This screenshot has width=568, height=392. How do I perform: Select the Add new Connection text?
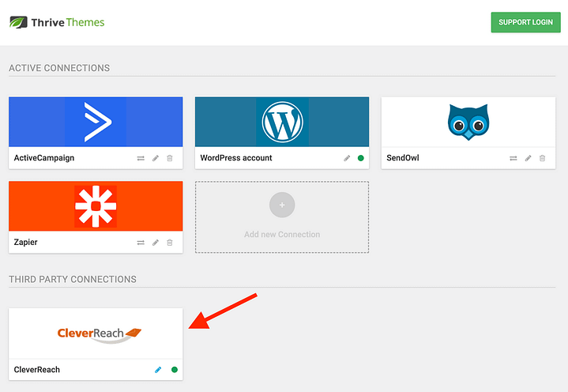tap(282, 235)
